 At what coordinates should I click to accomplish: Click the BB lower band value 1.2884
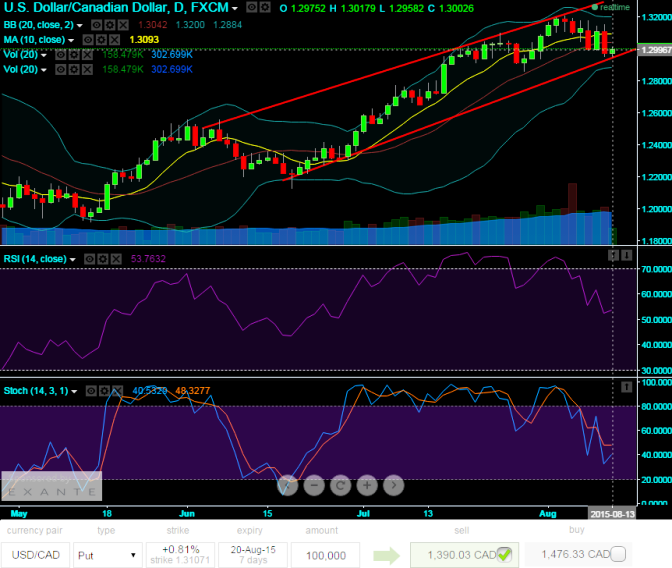pyautogui.click(x=228, y=25)
